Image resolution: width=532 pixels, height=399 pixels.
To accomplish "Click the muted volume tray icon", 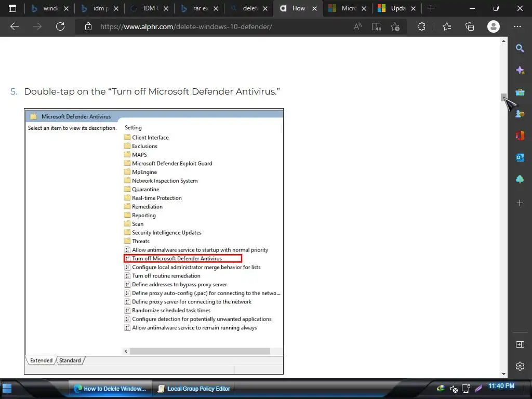I will tap(454, 389).
